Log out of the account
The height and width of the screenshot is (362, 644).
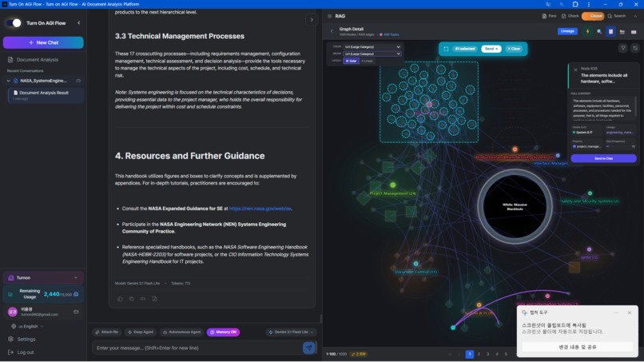pyautogui.click(x=22, y=352)
